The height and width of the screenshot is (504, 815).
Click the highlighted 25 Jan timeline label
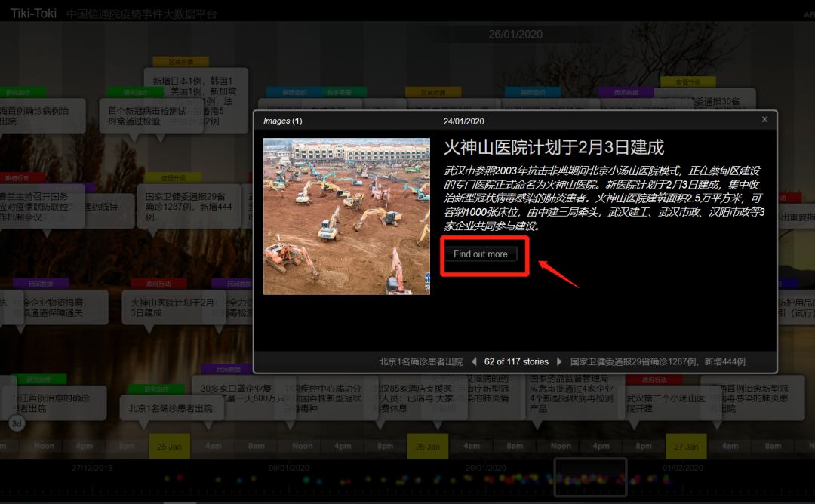pos(169,446)
